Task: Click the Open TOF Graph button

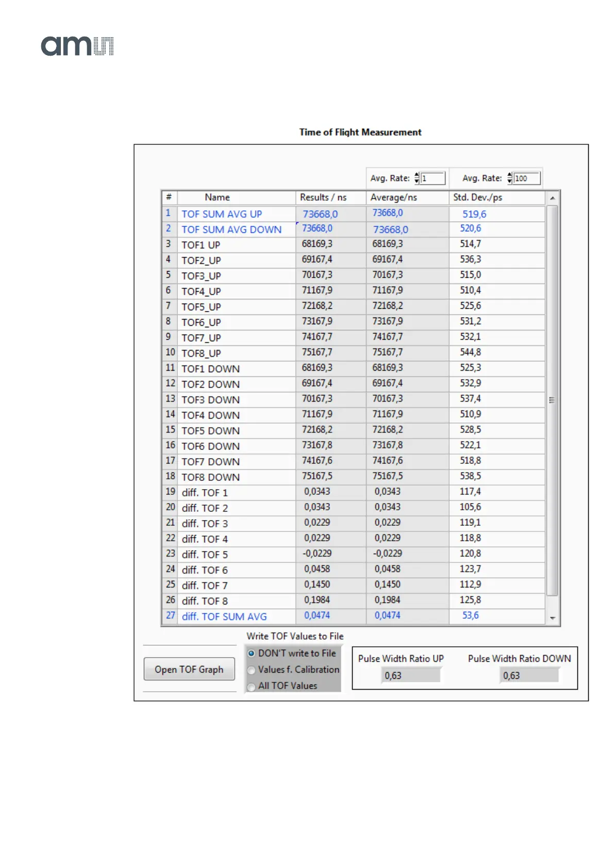Action: click(189, 669)
